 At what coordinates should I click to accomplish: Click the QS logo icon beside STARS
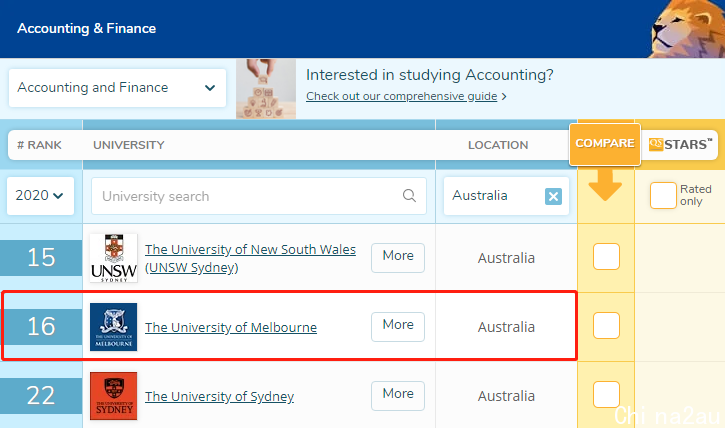pyautogui.click(x=656, y=144)
